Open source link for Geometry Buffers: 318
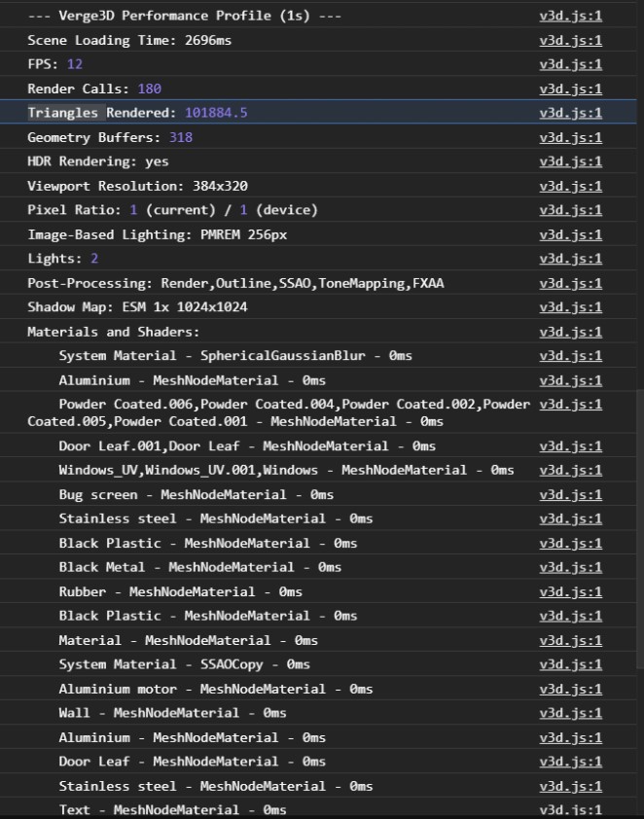644x819 pixels. [x=570, y=137]
